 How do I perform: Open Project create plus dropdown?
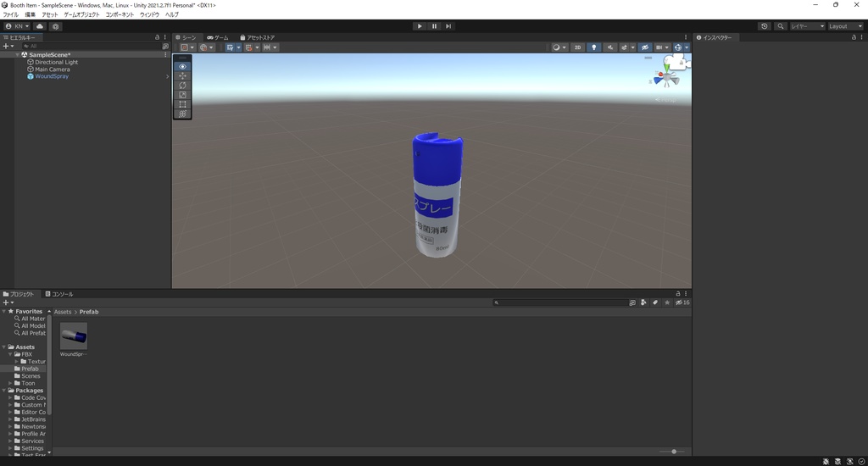point(8,302)
